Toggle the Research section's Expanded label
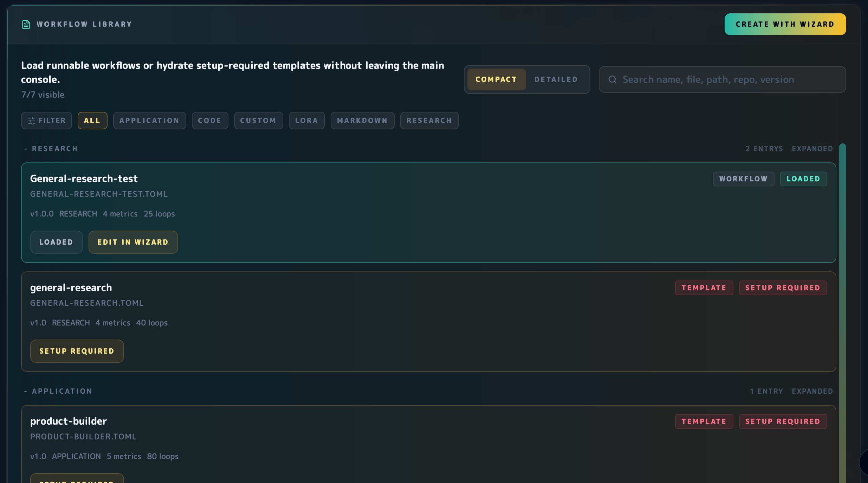The image size is (868, 483). (x=812, y=149)
